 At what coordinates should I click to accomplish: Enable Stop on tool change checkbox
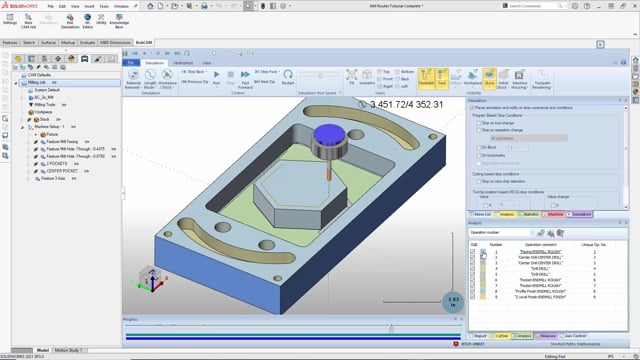tap(479, 123)
